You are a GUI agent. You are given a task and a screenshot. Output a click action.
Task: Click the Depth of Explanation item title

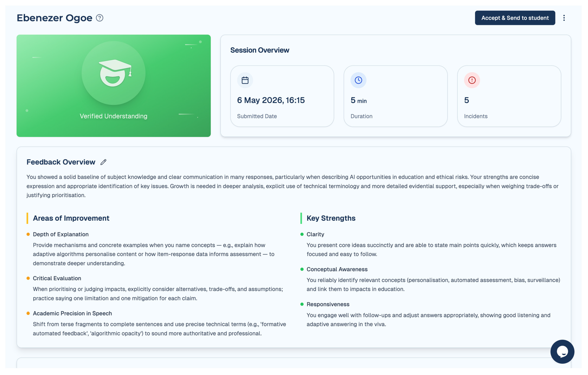[x=61, y=234]
